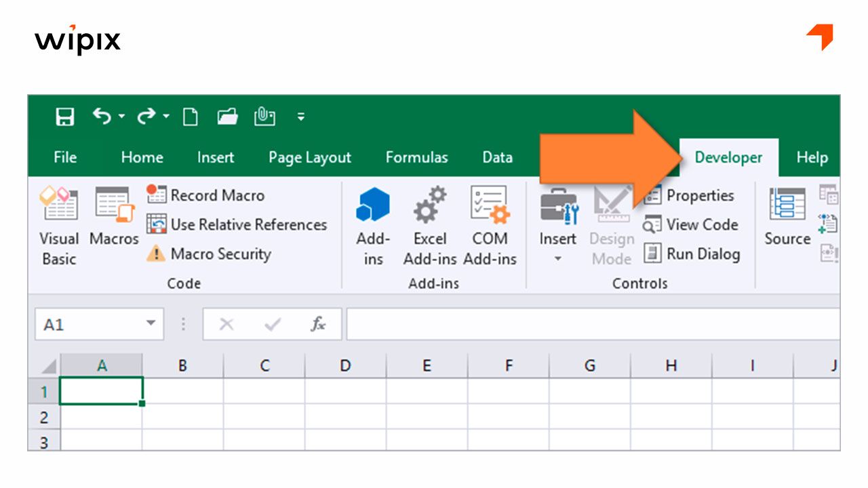Switch to the Developer tab

tap(728, 157)
